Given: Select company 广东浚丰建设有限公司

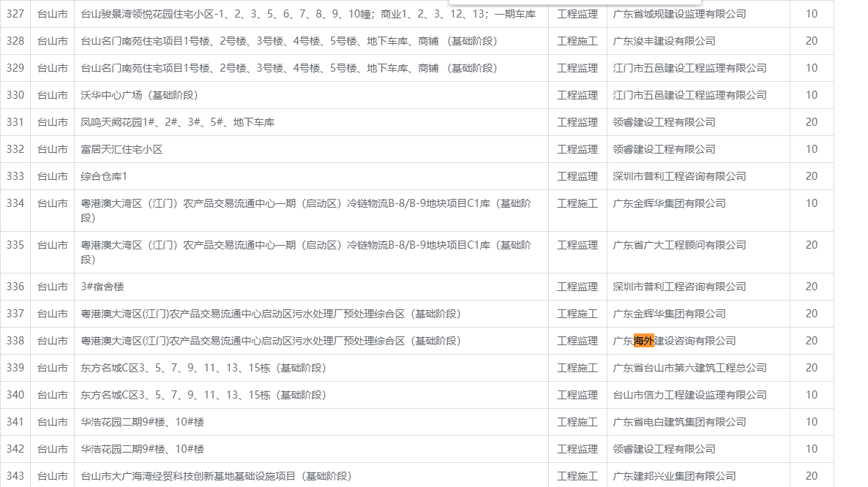Looking at the screenshot, I should click(x=664, y=41).
